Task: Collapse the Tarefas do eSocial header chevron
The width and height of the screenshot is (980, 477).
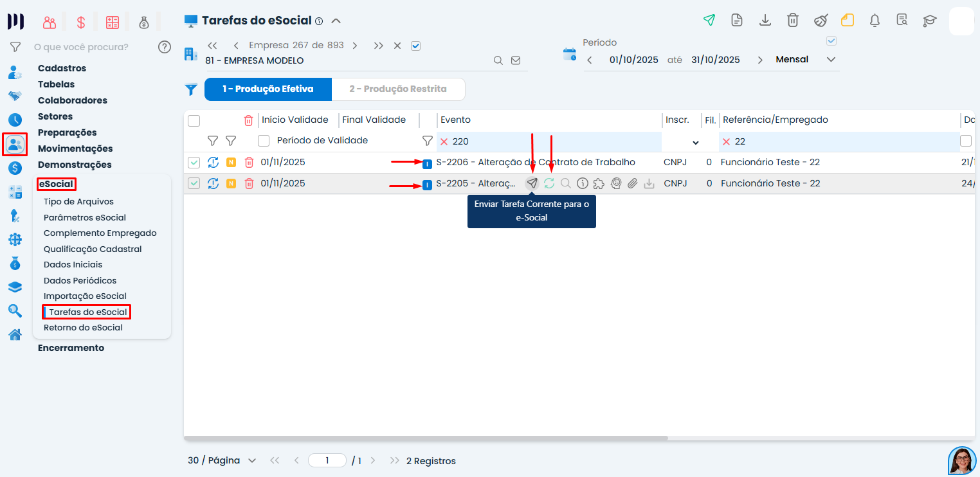Action: pos(336,21)
